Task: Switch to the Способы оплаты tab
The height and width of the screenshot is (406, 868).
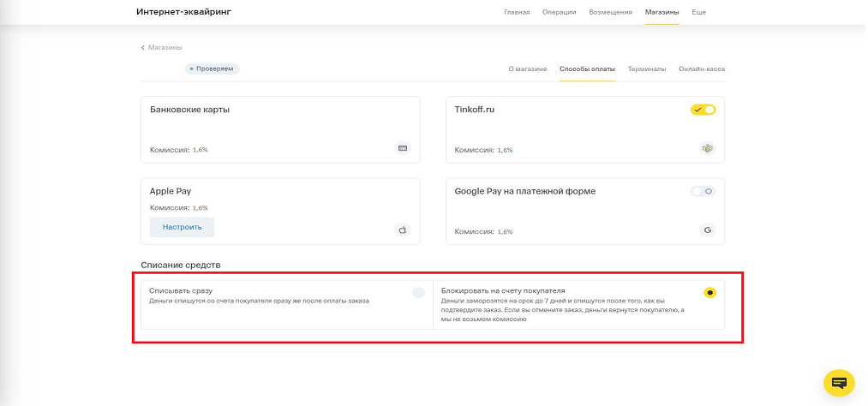Action: tap(587, 69)
